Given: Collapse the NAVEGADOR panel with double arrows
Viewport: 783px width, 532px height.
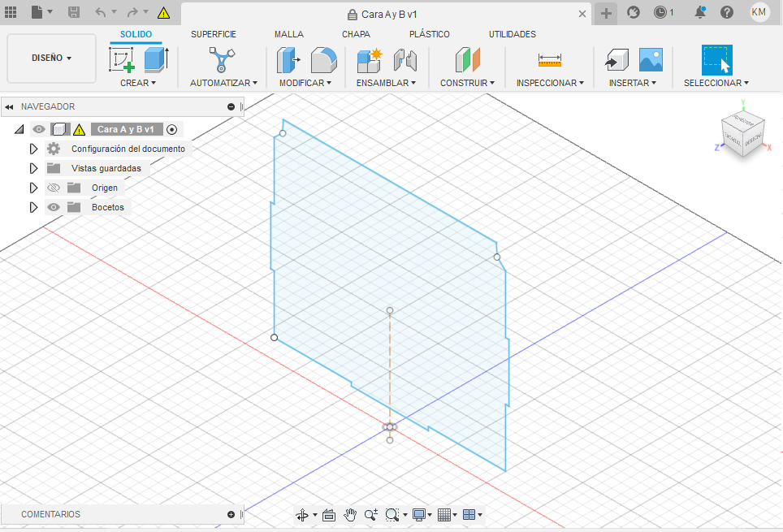Looking at the screenshot, I should pos(9,107).
